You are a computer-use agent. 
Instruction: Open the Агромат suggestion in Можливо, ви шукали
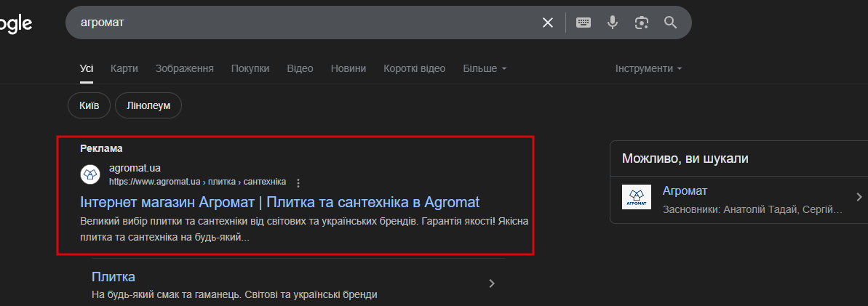685,191
